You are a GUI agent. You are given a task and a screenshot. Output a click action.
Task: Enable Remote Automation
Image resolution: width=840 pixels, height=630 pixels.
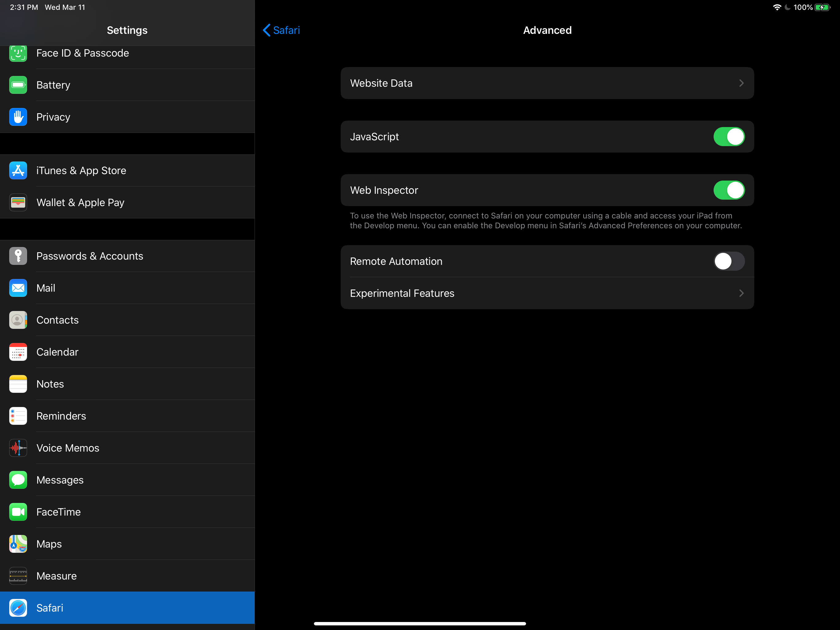[x=729, y=261]
